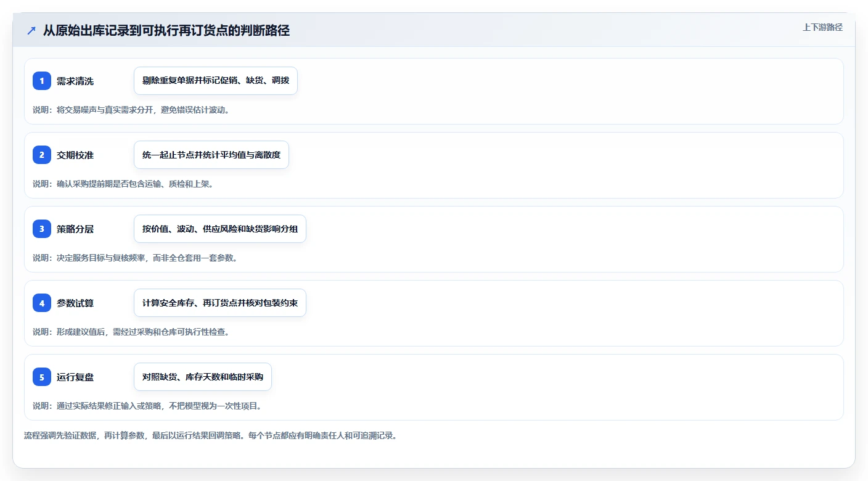Select step badge number 4
The width and height of the screenshot is (868, 481).
(x=42, y=303)
